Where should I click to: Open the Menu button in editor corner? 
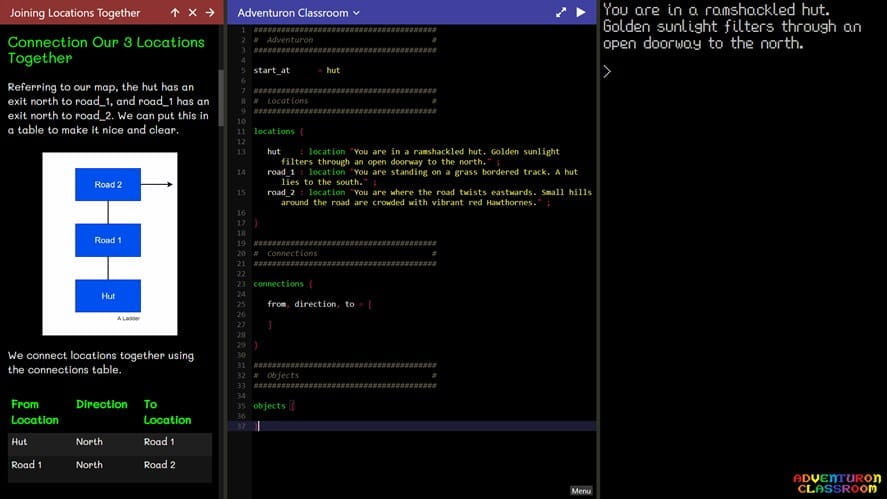(x=581, y=491)
